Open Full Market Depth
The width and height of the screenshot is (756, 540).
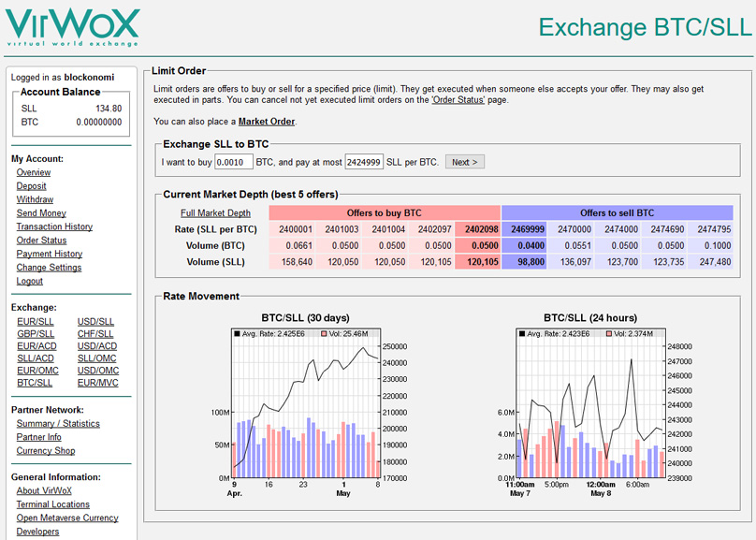[215, 213]
